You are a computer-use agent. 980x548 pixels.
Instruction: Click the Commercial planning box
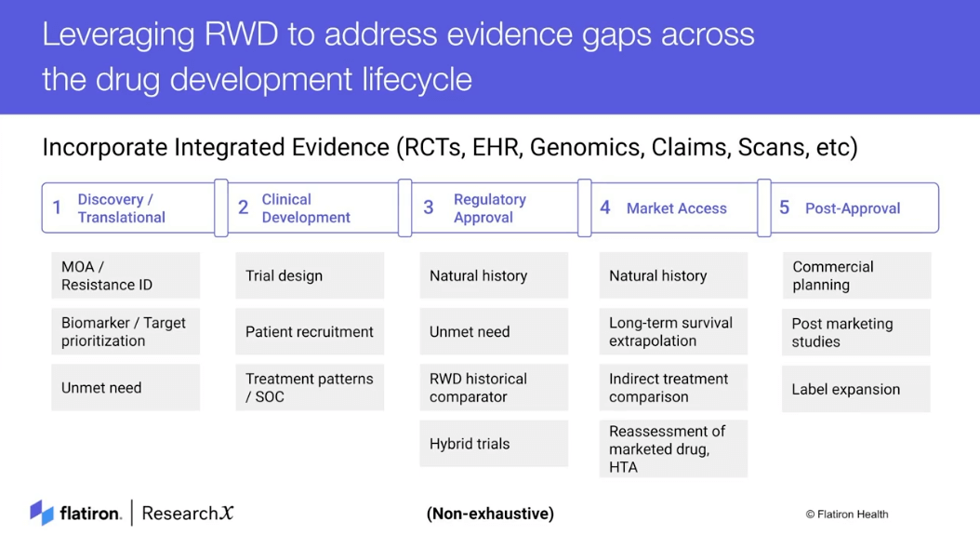856,276
